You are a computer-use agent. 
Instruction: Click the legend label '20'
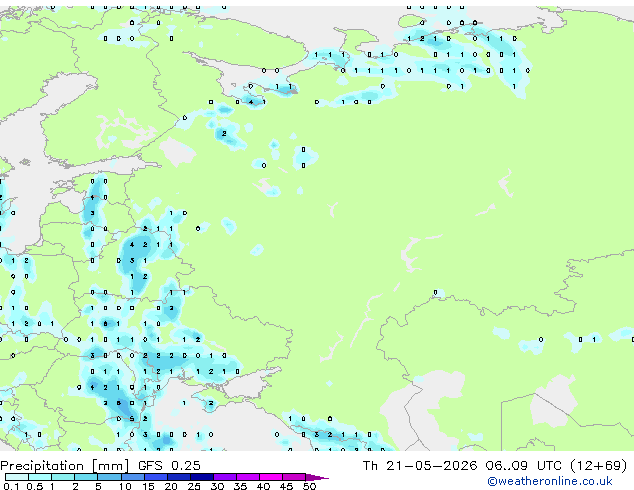point(171,486)
